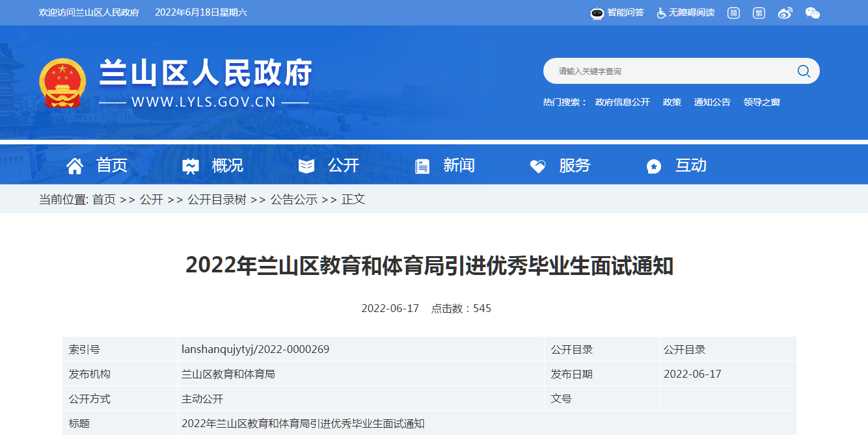Screen dimensions: 868x444
Task: Click the 文号 label cell
Action: pos(562,398)
